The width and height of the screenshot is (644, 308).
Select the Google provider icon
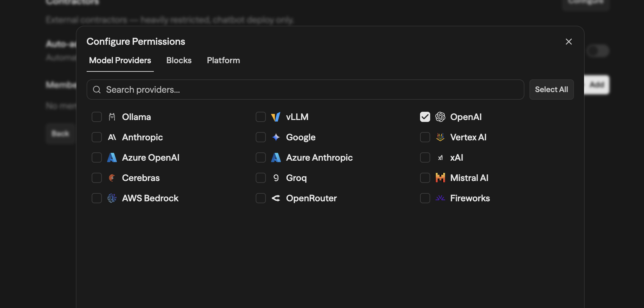[x=276, y=137]
